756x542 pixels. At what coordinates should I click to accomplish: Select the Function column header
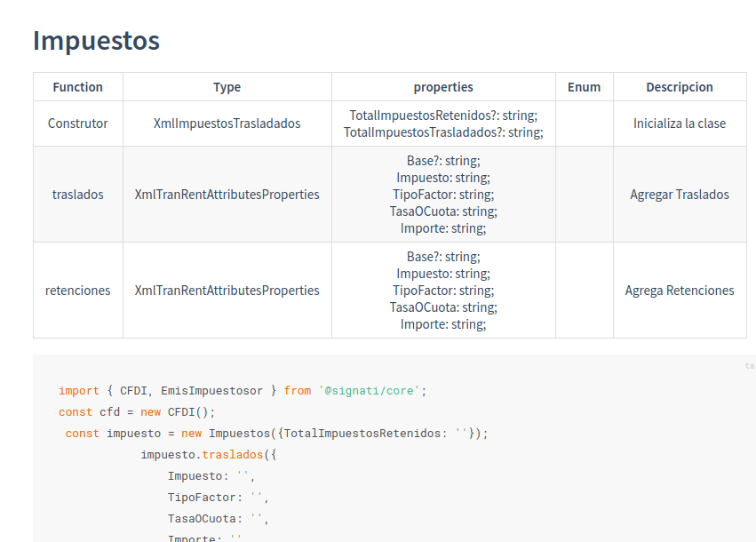click(x=77, y=87)
